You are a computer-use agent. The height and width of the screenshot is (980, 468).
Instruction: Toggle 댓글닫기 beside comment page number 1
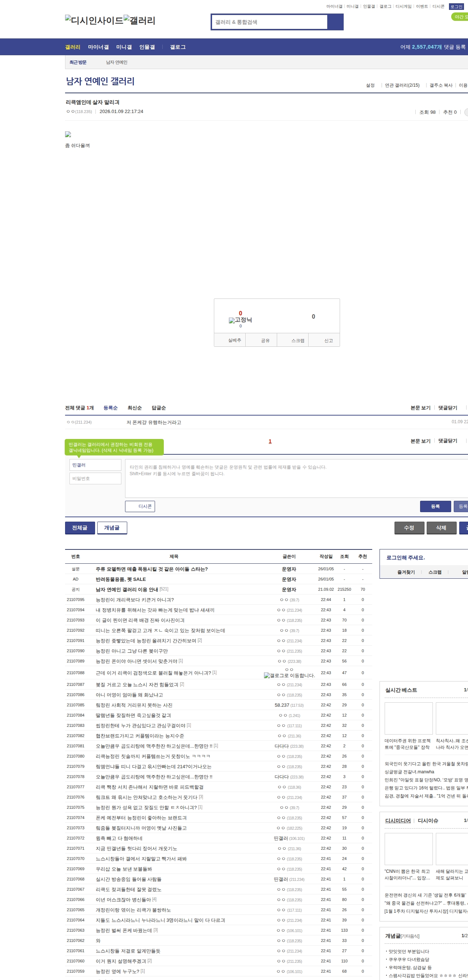click(x=448, y=441)
